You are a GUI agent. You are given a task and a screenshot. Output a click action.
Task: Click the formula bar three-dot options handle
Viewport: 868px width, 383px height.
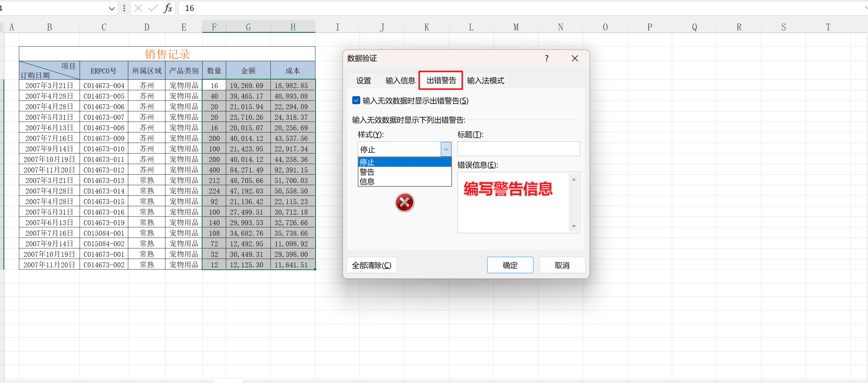(x=124, y=8)
